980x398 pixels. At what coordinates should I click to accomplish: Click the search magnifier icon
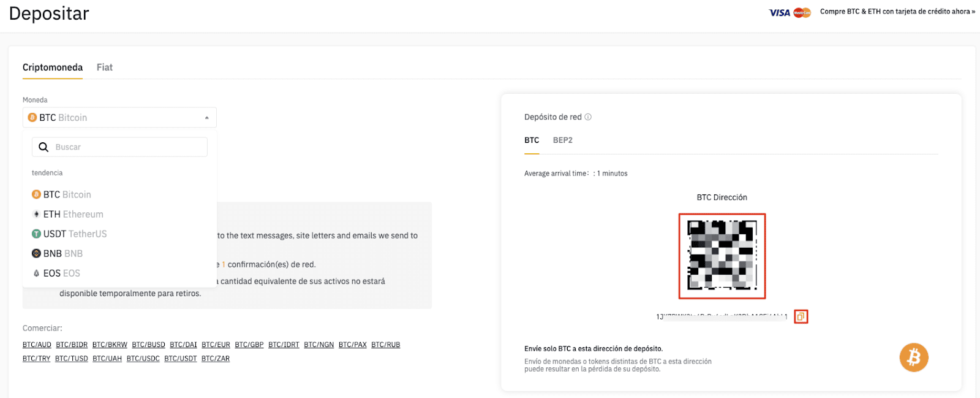43,147
